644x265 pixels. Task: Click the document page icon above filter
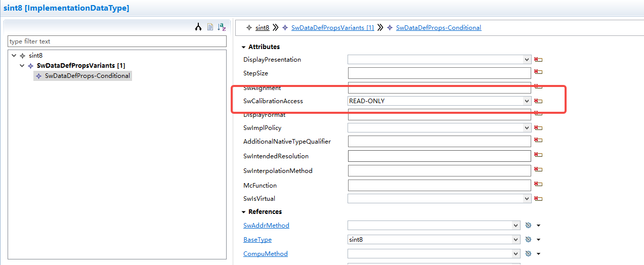210,27
